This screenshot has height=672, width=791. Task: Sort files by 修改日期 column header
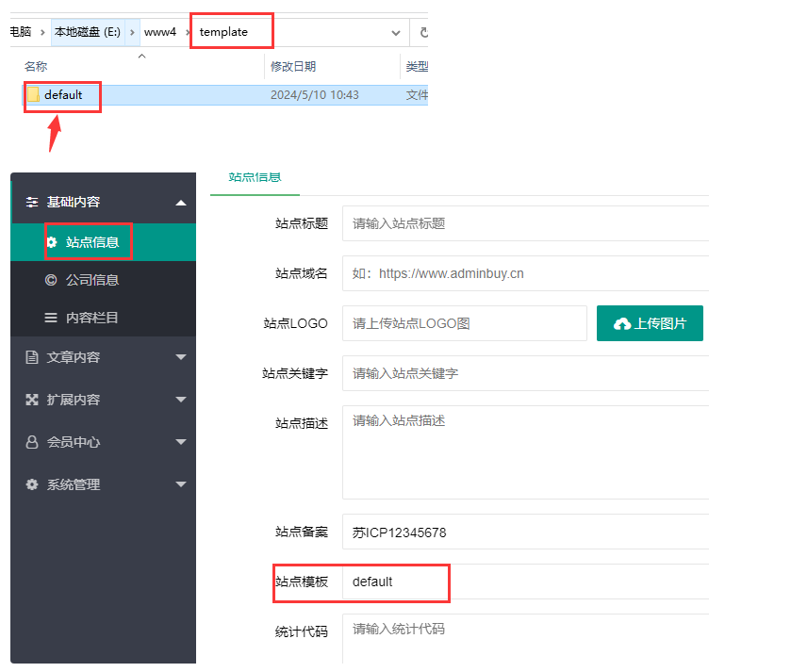point(293,67)
